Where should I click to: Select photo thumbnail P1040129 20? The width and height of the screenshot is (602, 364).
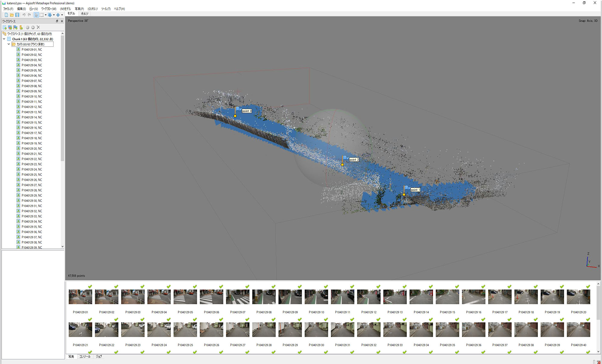coord(579,297)
